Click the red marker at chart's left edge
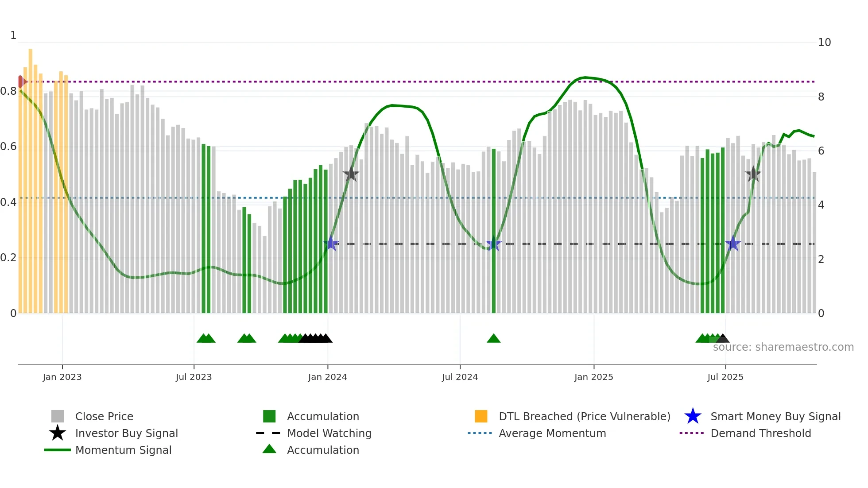Image resolution: width=868 pixels, height=488 pixels. point(21,82)
